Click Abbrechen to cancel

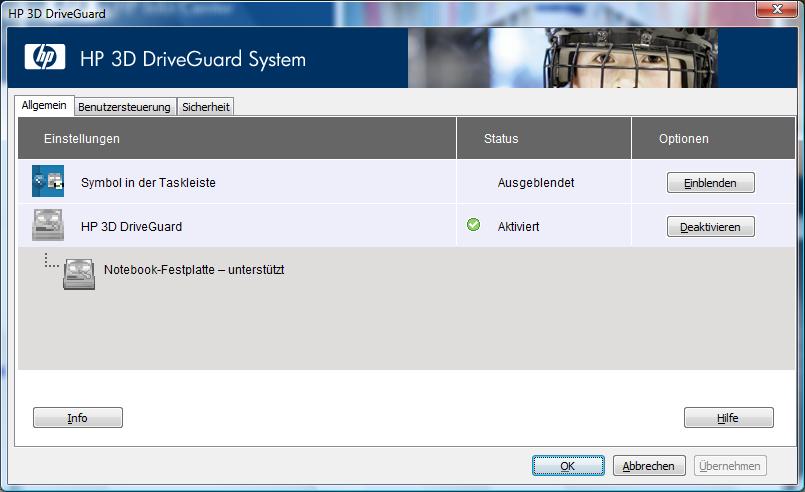(x=649, y=466)
